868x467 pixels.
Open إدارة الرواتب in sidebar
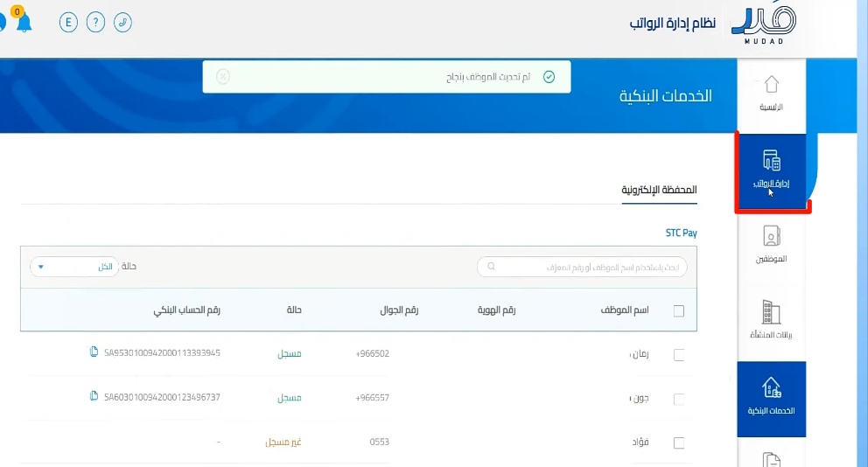tap(771, 171)
